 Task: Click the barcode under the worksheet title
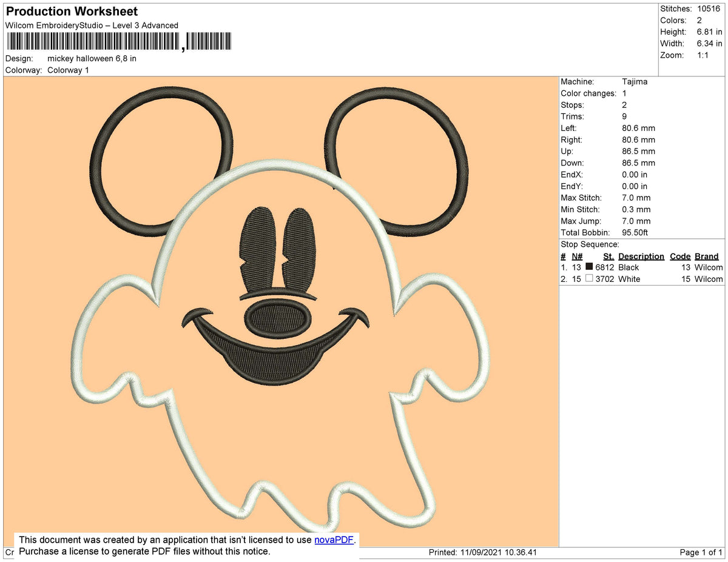tap(119, 41)
